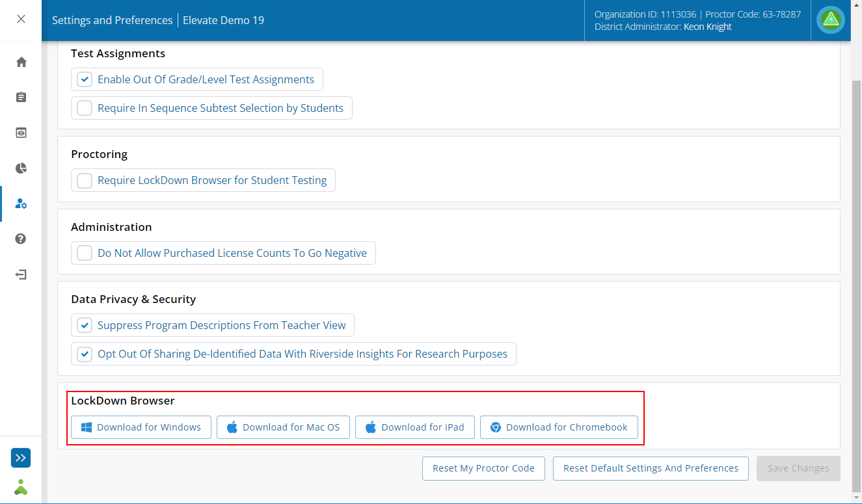Click Reset My Proctor Code button
Image resolution: width=862 pixels, height=504 pixels.
pos(483,468)
